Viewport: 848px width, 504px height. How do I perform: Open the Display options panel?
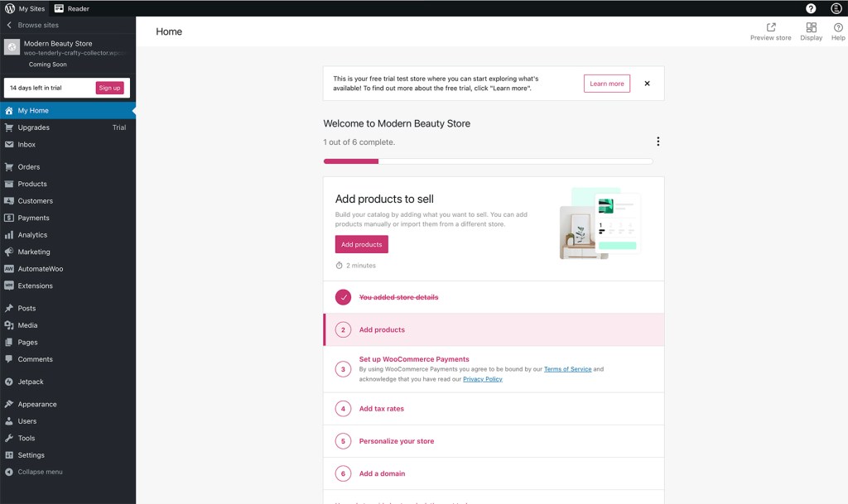point(811,31)
